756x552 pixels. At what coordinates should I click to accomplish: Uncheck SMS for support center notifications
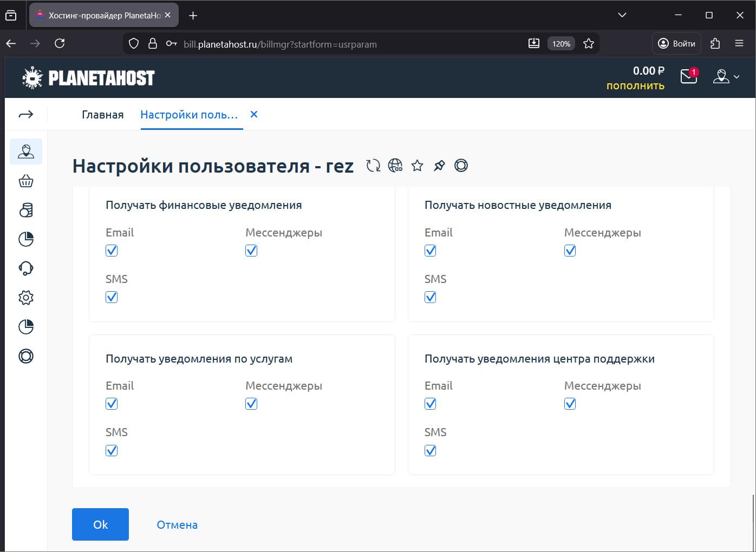(x=431, y=450)
